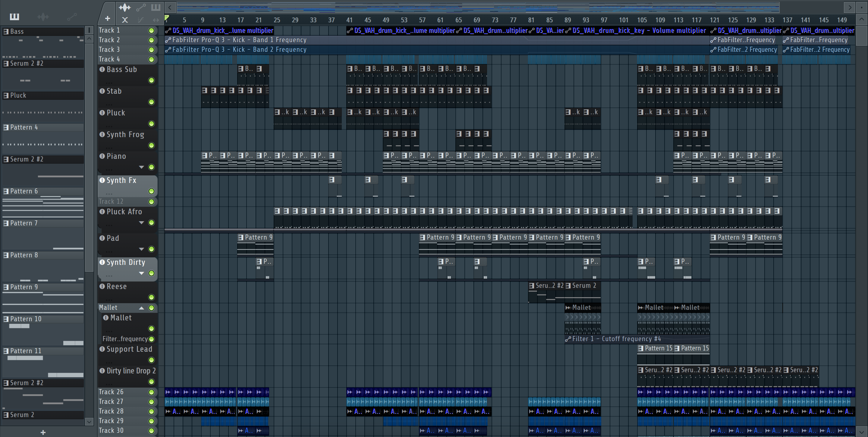Click the plus button to add a track

[108, 18]
